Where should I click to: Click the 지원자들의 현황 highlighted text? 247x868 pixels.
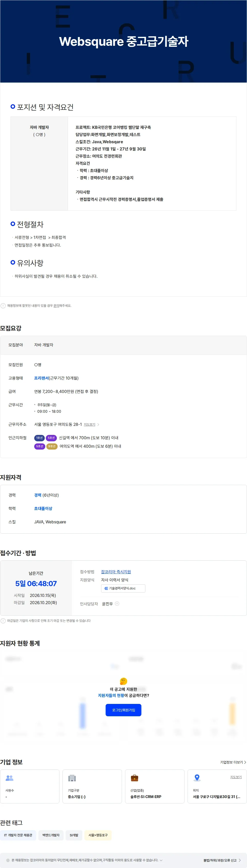click(x=111, y=695)
